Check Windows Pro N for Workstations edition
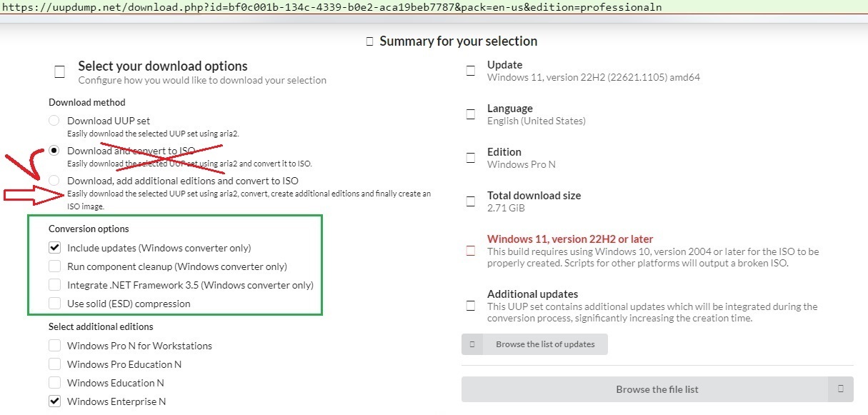The height and width of the screenshot is (415, 868). (54, 346)
